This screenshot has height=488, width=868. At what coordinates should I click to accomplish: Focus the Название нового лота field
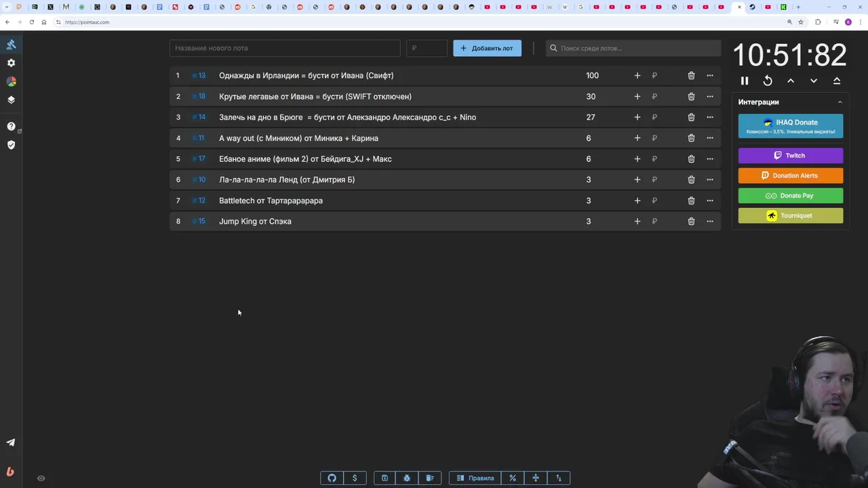coord(285,48)
